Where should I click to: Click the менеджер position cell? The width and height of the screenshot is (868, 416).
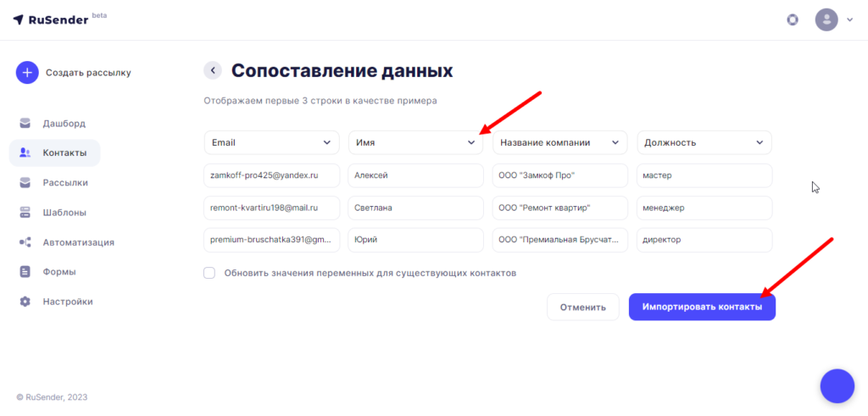coord(704,208)
